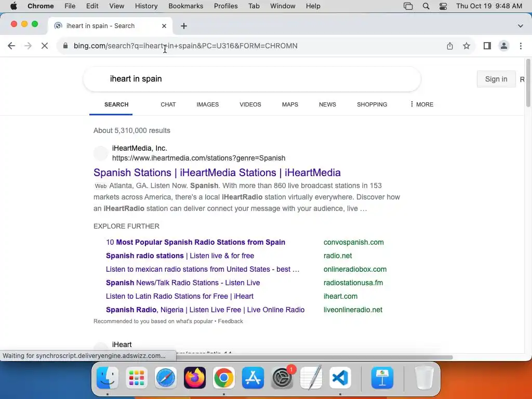Switch to the VIDEOS tab
Image resolution: width=532 pixels, height=399 pixels.
tap(250, 104)
